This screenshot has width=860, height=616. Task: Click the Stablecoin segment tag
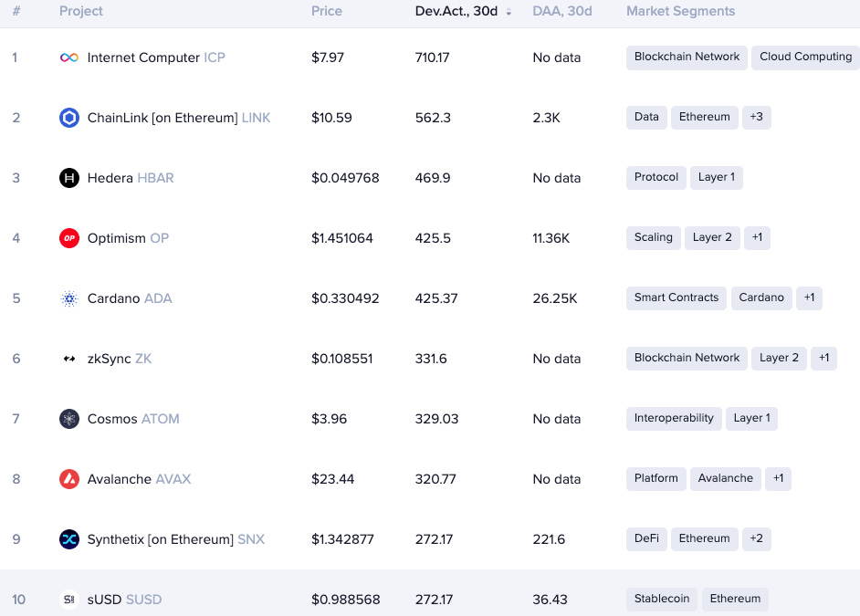[662, 600]
